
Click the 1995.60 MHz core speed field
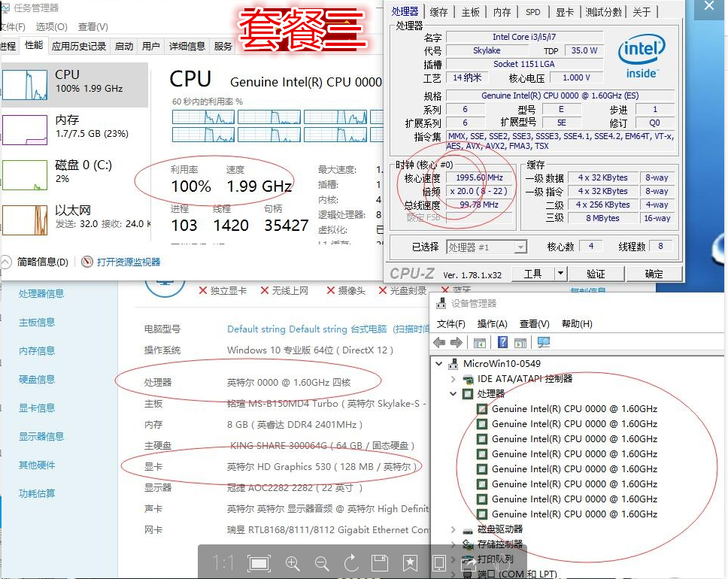click(x=479, y=177)
